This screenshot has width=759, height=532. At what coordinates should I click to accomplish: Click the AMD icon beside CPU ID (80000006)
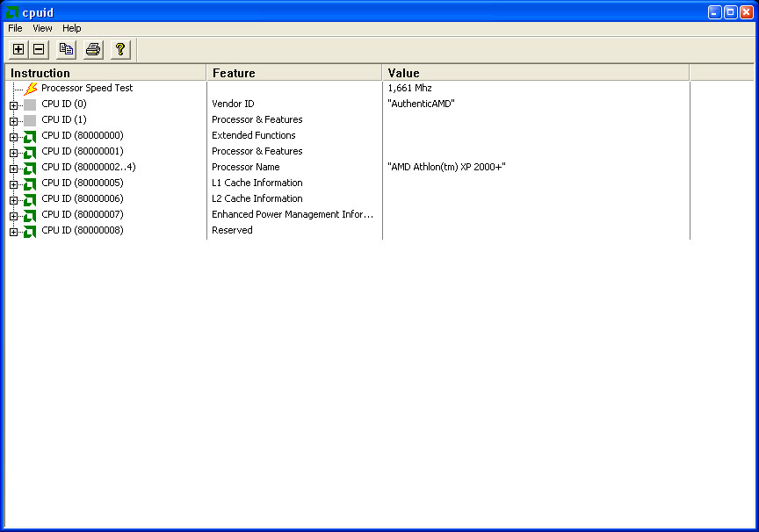click(x=30, y=200)
